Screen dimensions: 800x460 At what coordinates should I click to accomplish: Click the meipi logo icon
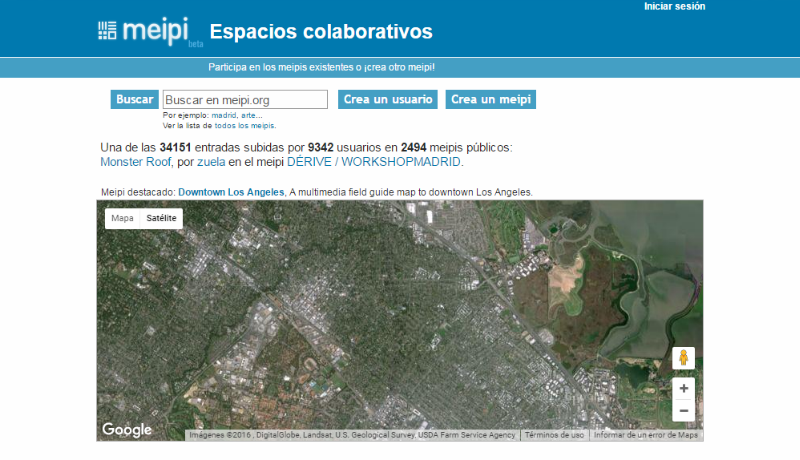(107, 30)
